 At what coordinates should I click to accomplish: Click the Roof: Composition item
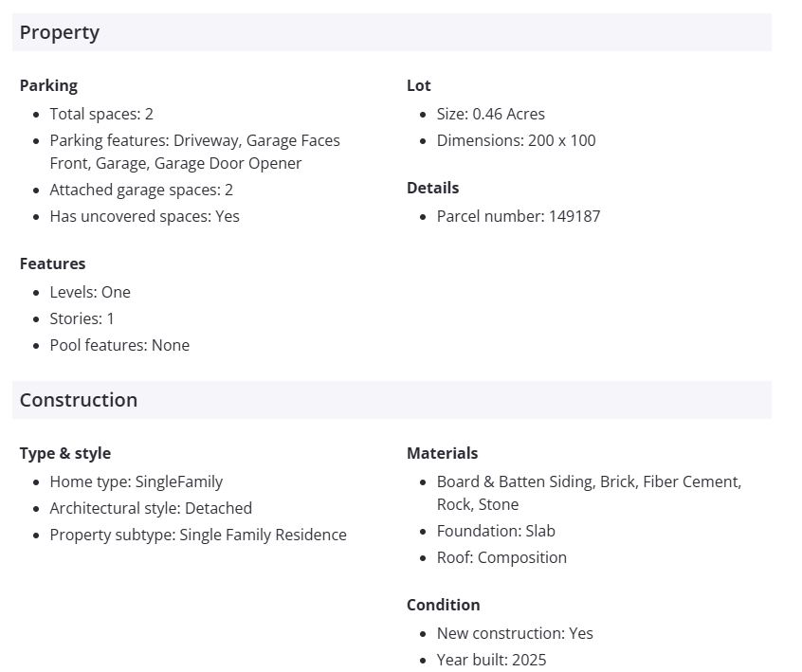click(x=501, y=557)
